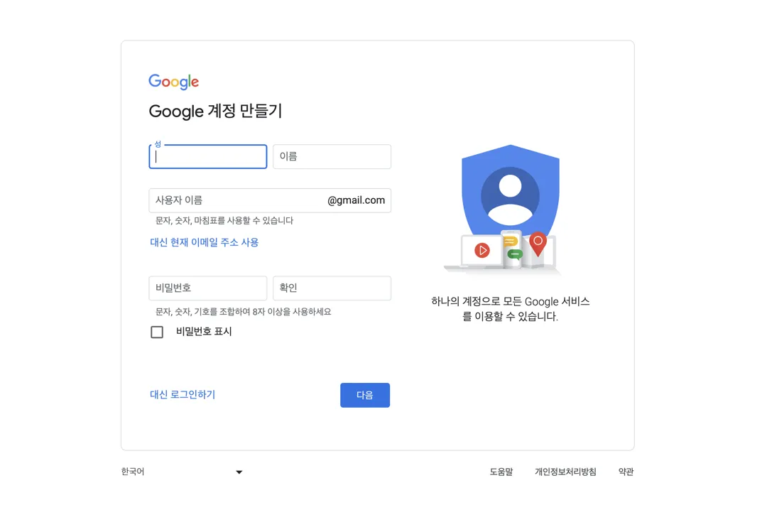Click the 이름 first name field

tap(332, 156)
